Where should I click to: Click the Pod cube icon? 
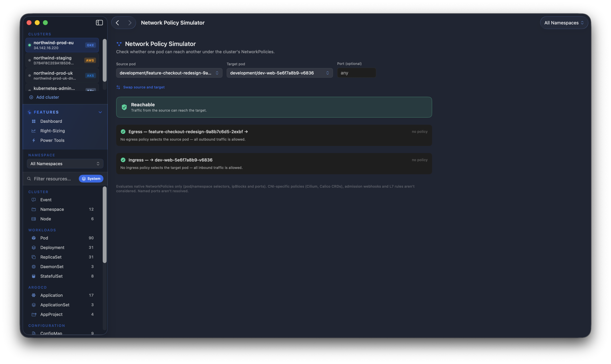click(x=34, y=238)
